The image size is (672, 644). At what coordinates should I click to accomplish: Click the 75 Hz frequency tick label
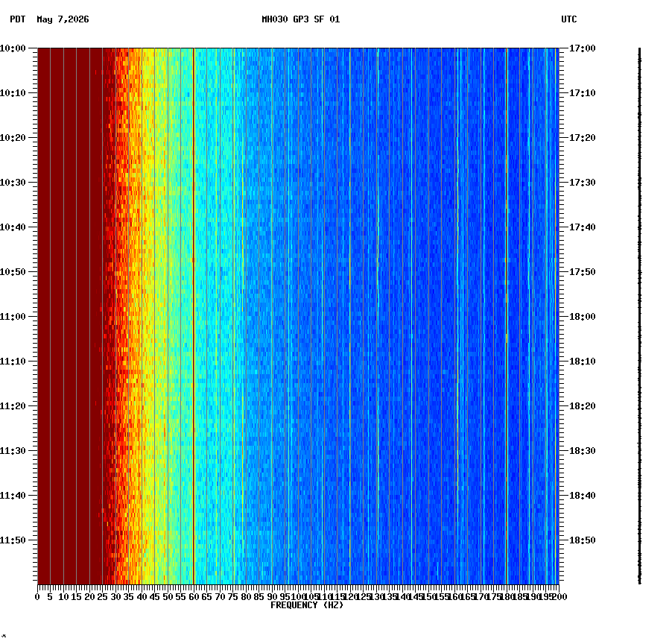(x=233, y=597)
